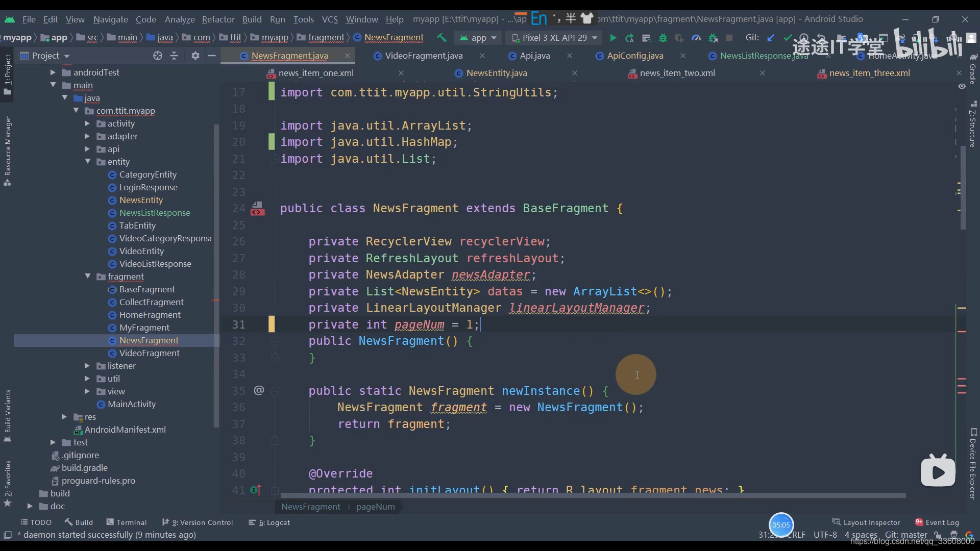
Task: Open the TODO tool window
Action: (36, 522)
